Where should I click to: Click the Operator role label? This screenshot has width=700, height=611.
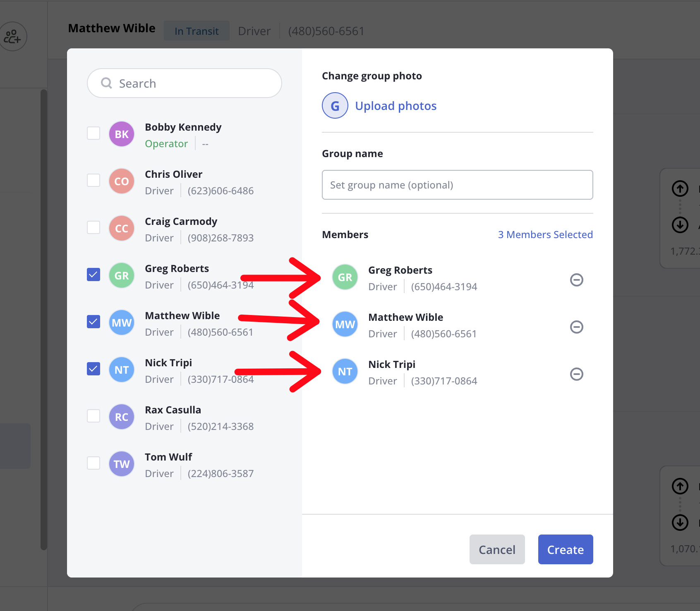[x=166, y=143]
